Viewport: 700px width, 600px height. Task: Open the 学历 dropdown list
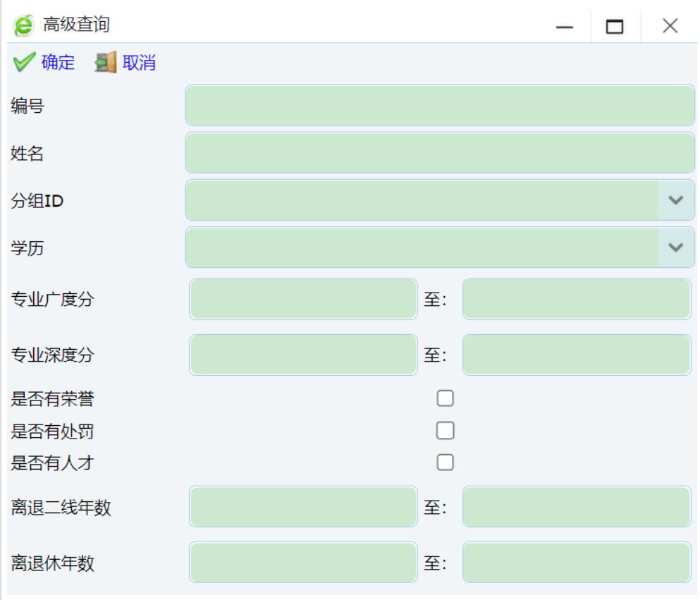pyautogui.click(x=675, y=247)
